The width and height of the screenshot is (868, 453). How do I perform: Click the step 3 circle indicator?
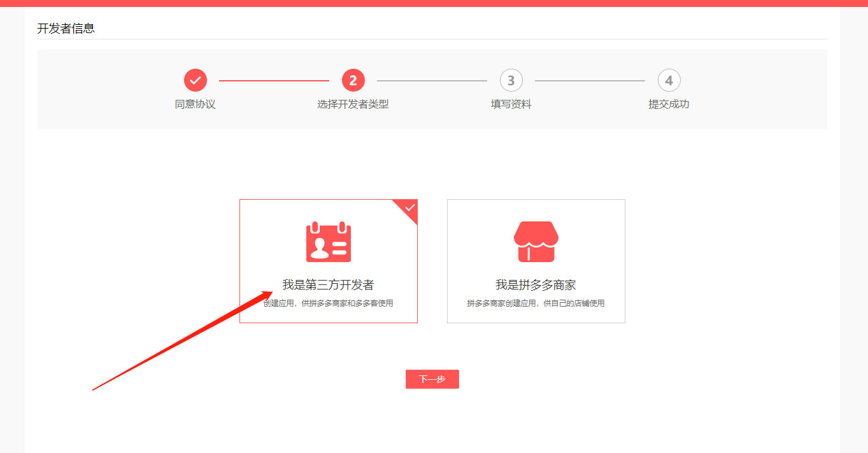click(511, 81)
